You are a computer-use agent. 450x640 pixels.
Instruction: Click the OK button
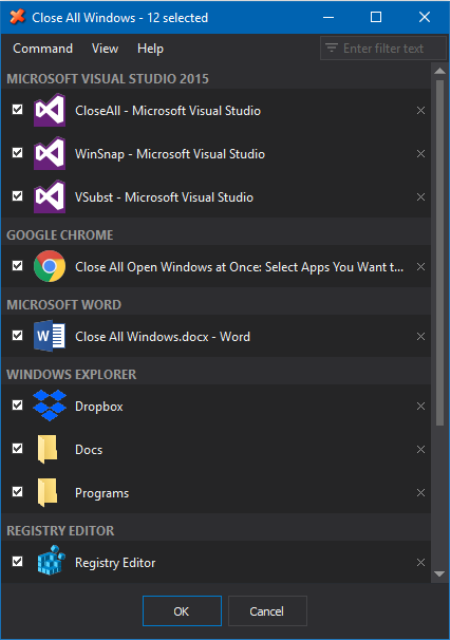182,611
